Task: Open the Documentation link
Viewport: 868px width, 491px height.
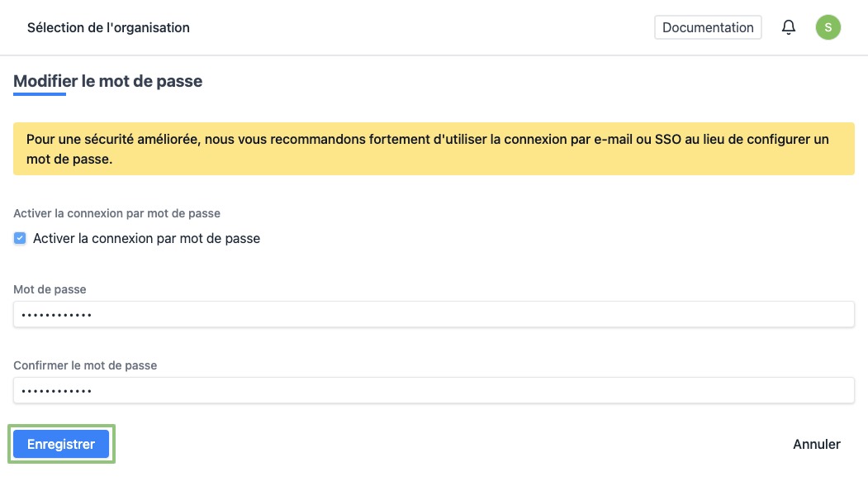Action: coord(708,27)
